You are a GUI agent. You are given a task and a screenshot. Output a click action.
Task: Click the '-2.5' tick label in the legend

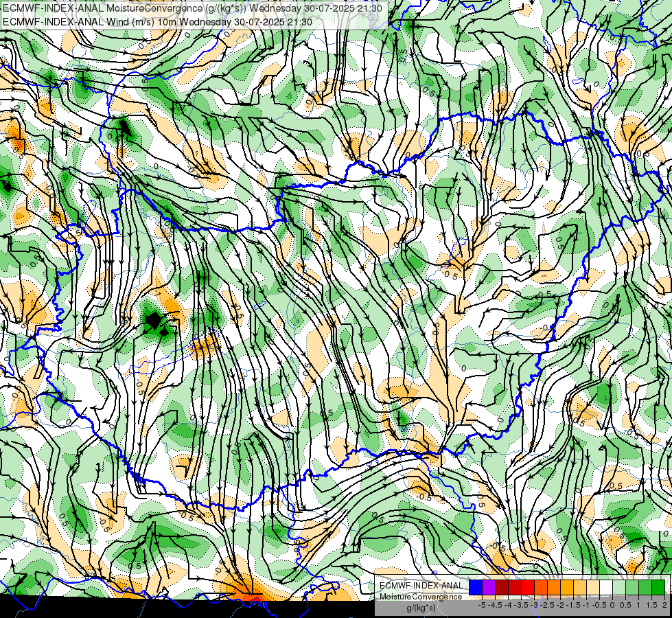[x=547, y=605]
